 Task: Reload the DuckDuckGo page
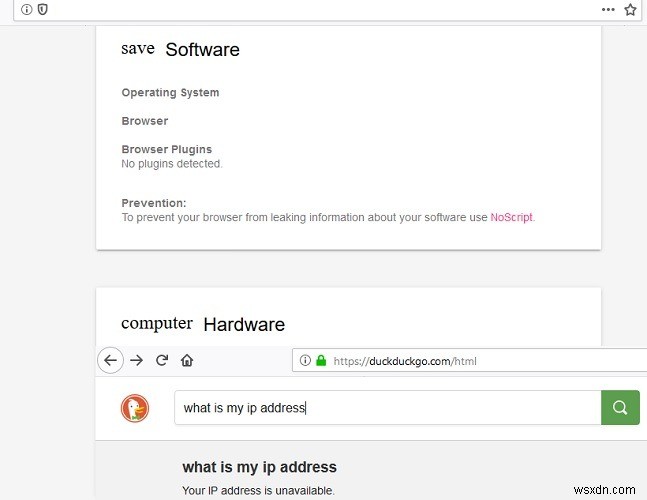[162, 360]
